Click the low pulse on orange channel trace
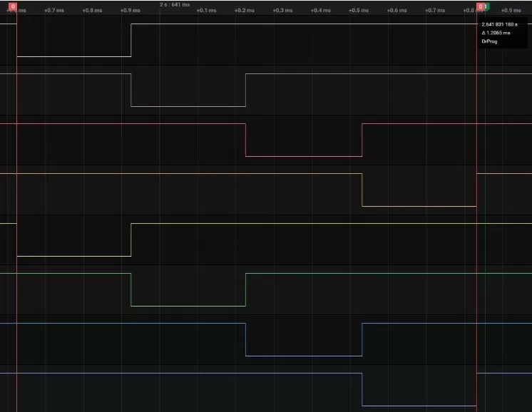 419,205
